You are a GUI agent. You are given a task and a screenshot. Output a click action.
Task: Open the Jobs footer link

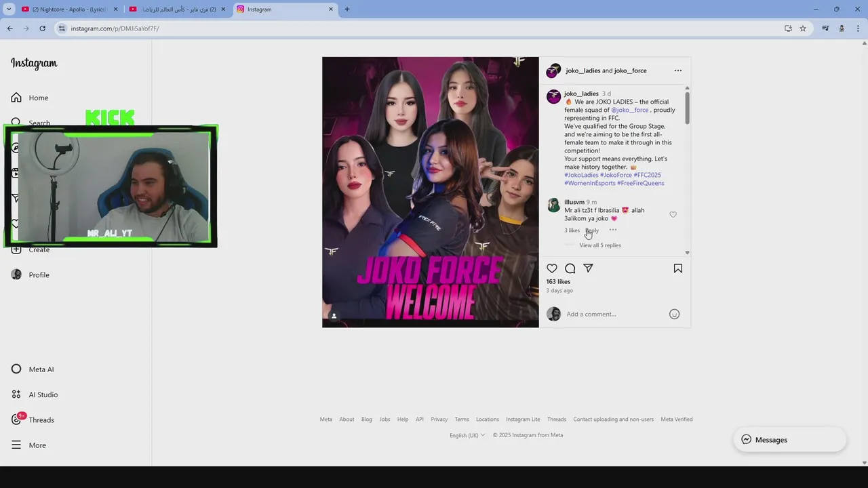click(384, 419)
